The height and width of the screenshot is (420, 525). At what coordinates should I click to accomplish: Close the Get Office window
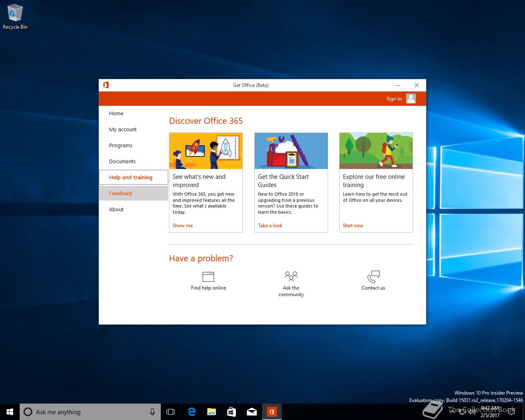tap(417, 85)
